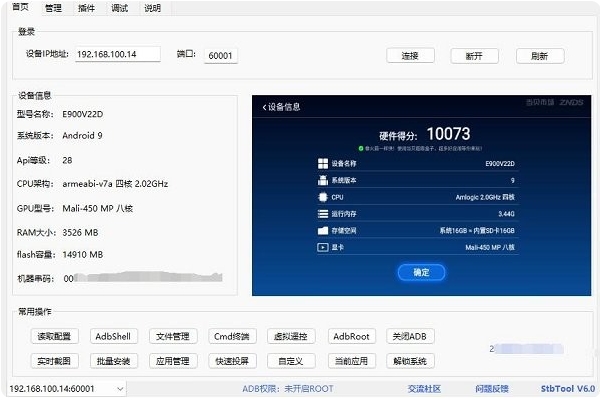The image size is (600, 400).
Task: Open the 插件 tab
Action: click(86, 7)
